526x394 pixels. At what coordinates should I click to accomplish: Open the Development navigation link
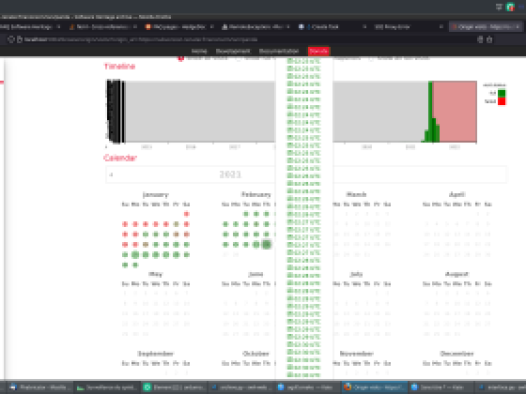point(233,51)
